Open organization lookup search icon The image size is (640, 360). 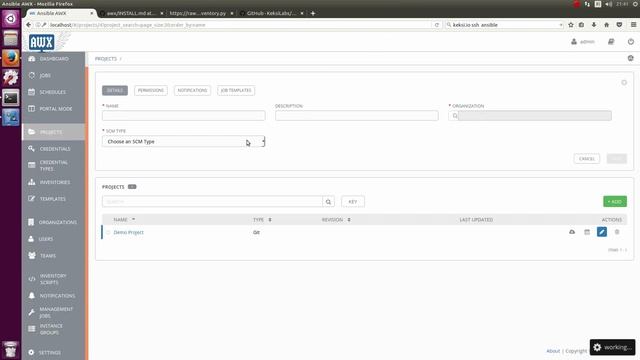coord(454,116)
